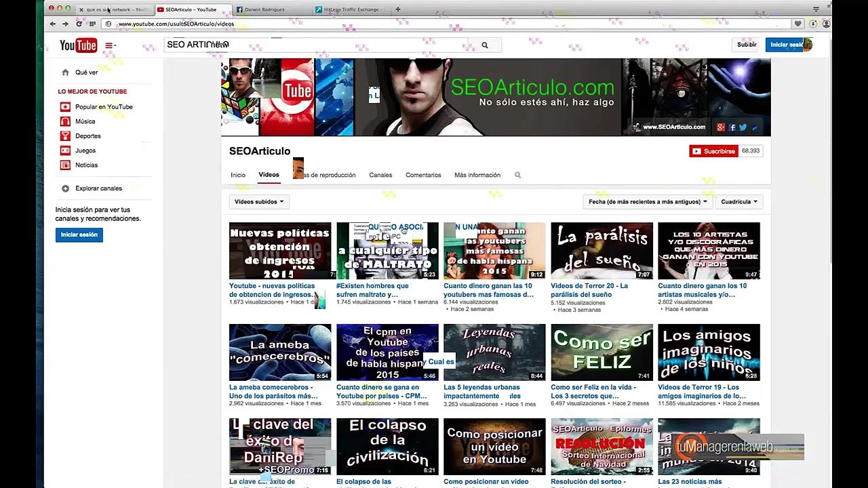Click the Explorar canales plus icon

point(65,188)
